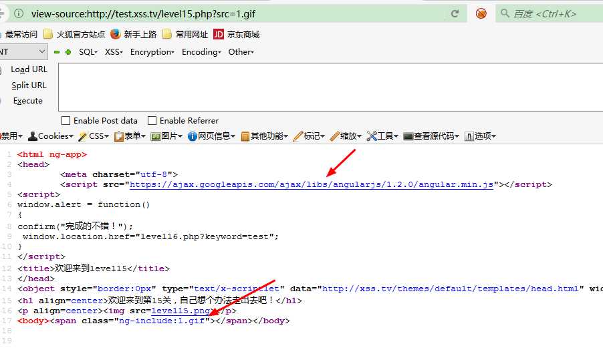Image resolution: width=603 pixels, height=364 pixels.
Task: Open the level15.png source link
Action: tap(180, 311)
